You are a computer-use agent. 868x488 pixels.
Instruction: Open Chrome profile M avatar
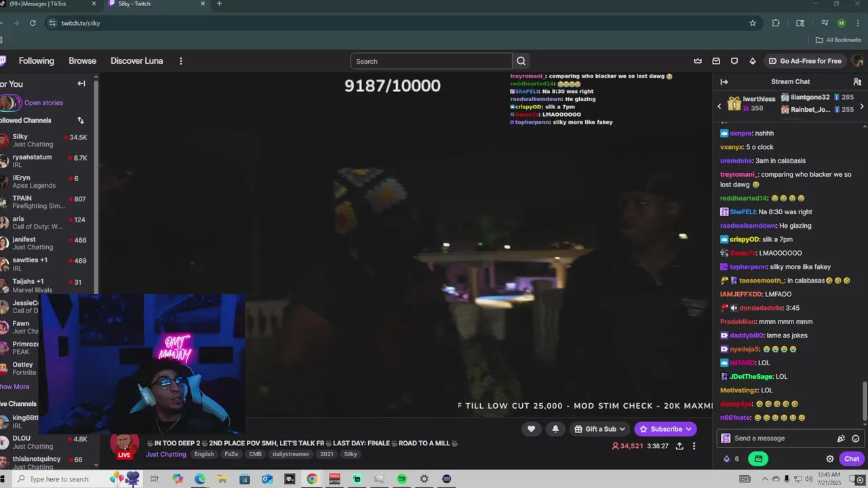click(842, 23)
